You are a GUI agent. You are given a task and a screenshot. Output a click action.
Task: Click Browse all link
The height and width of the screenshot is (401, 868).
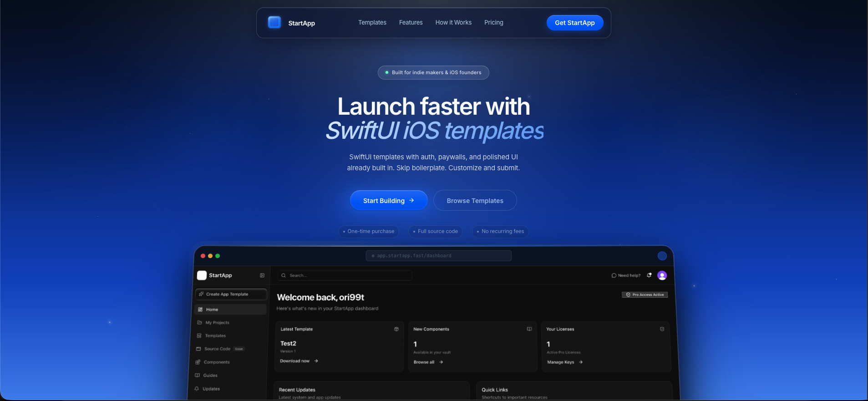[x=428, y=362]
